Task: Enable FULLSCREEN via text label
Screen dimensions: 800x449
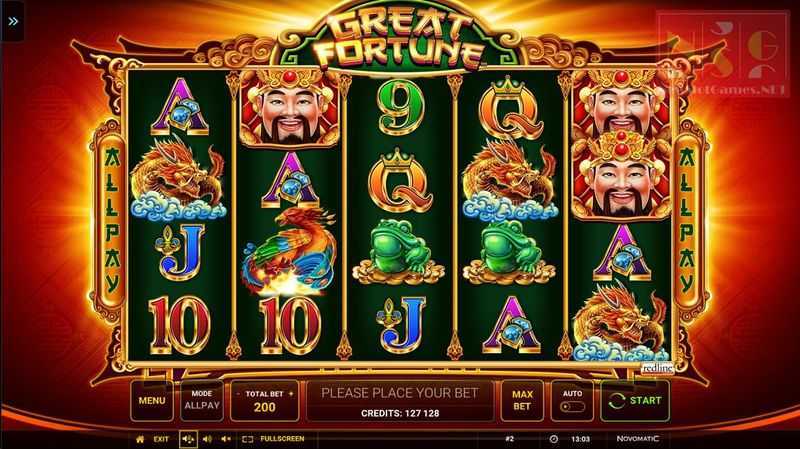Action: (282, 439)
